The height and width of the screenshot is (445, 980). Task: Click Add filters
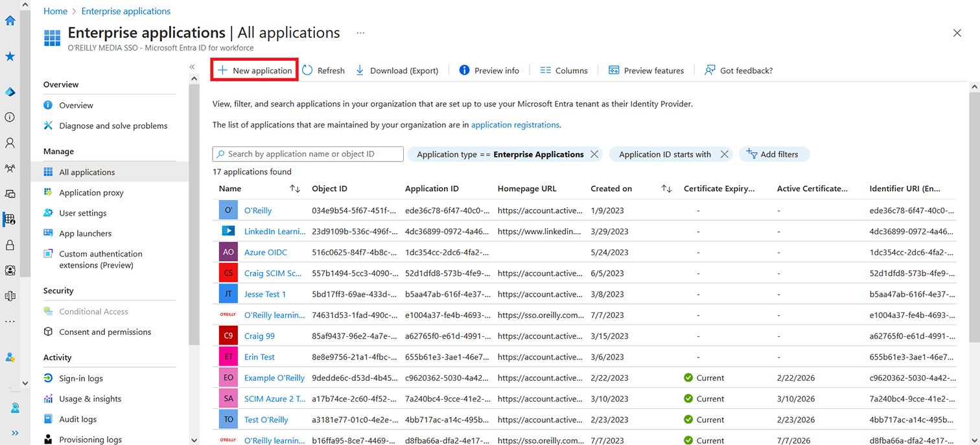(774, 154)
